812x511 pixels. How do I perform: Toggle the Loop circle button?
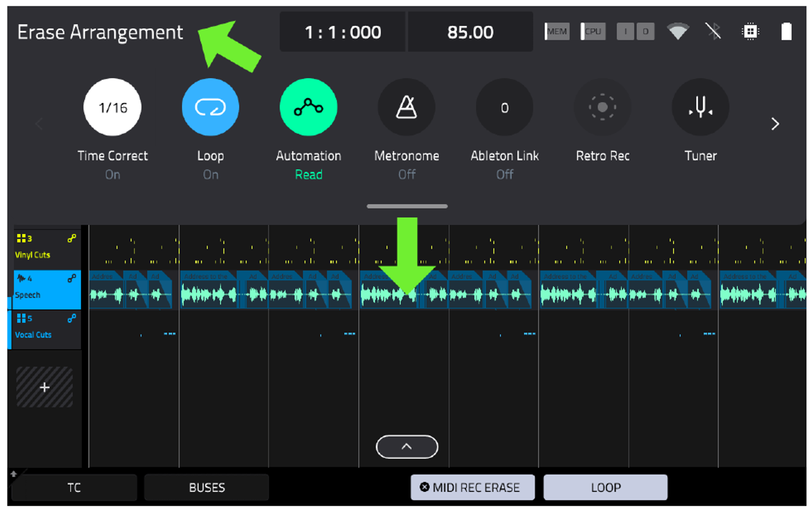[x=210, y=107]
